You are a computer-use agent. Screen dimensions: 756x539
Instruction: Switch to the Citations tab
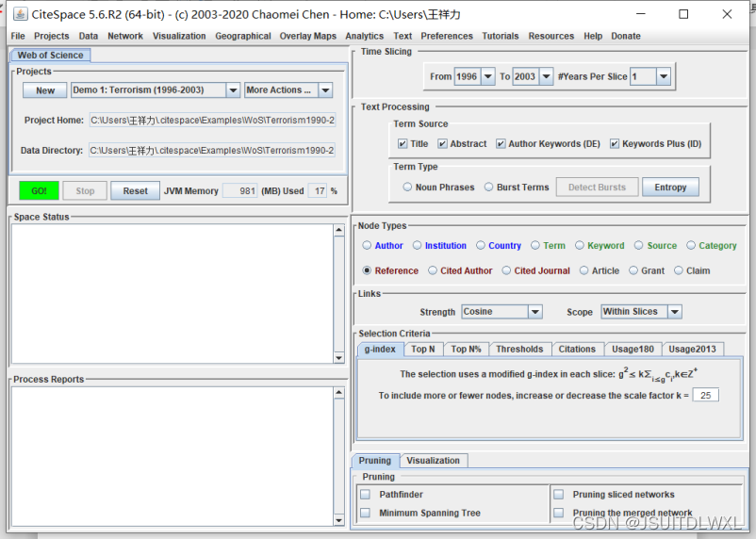click(x=577, y=349)
